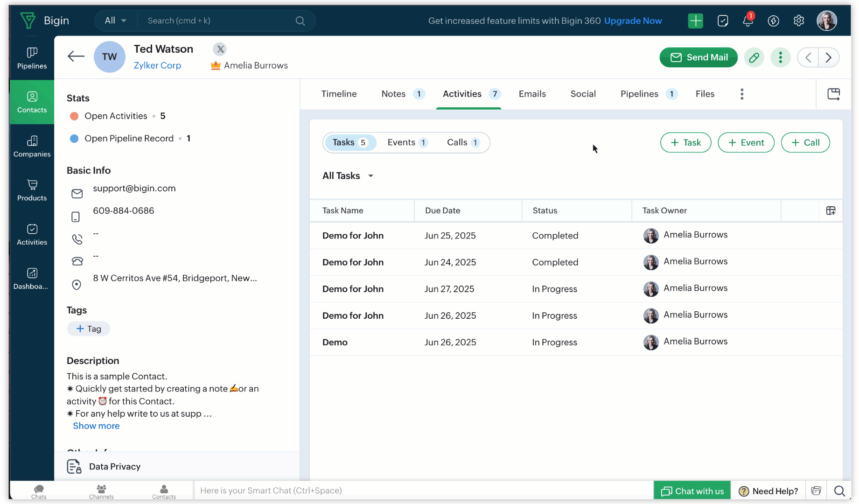Screen dimensions: 859x504
Task: Click the green quick-add plus icon
Action: [x=695, y=21]
